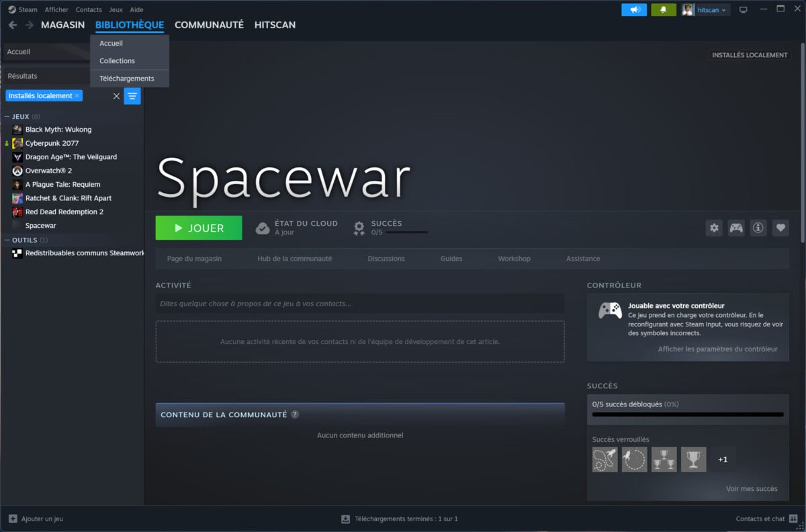This screenshot has height=532, width=806.
Task: Open the BIBLIOTHÈQUE section
Action: click(x=130, y=25)
